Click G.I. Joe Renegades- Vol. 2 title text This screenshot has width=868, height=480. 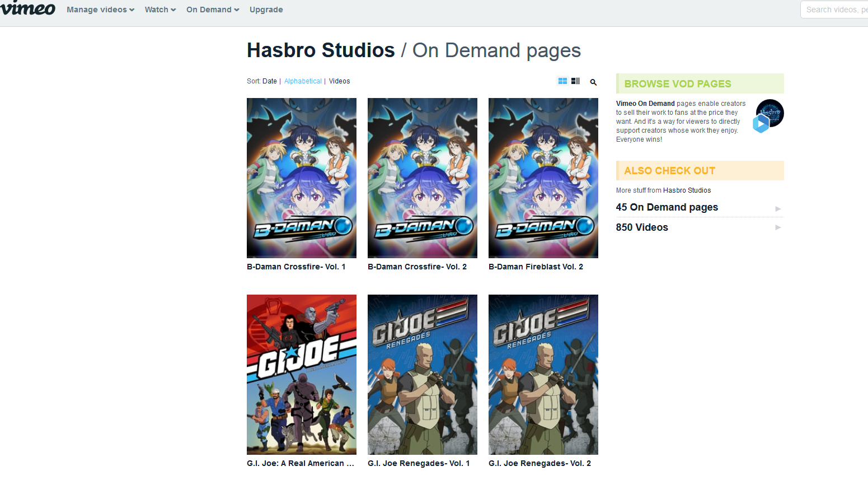539,463
